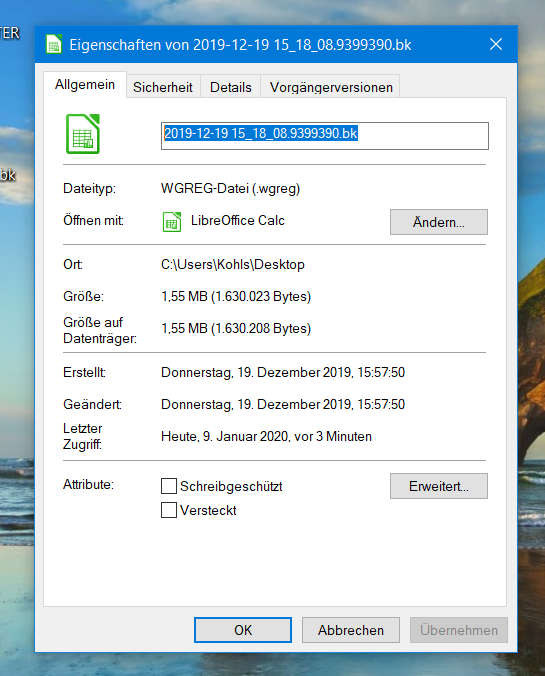
Task: Click the Abbrechen button
Action: [x=351, y=630]
